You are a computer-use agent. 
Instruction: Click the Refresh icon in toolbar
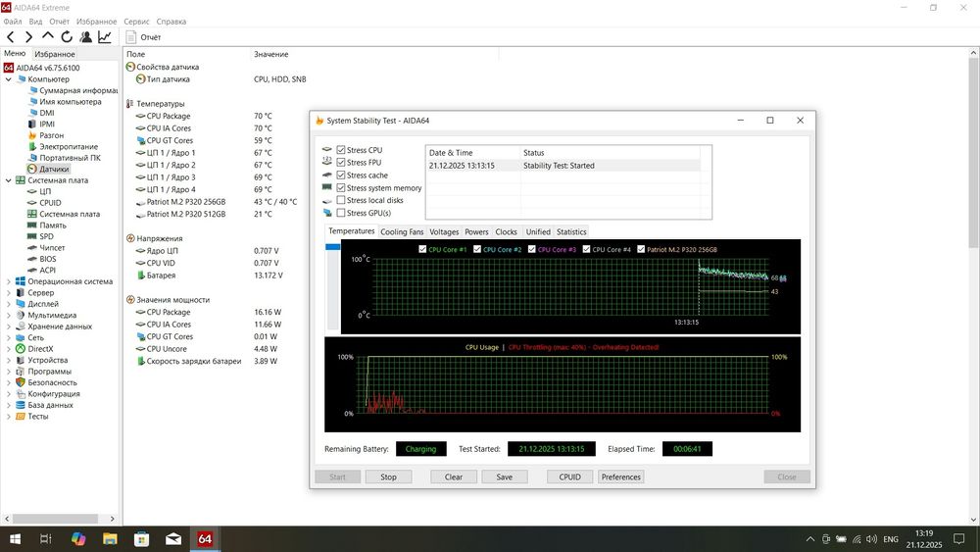[x=67, y=37]
